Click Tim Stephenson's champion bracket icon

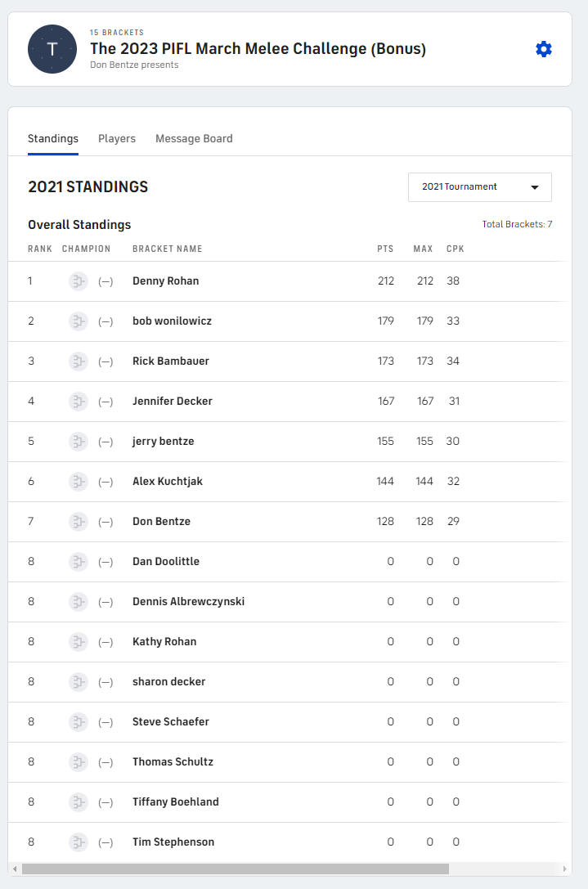point(79,842)
